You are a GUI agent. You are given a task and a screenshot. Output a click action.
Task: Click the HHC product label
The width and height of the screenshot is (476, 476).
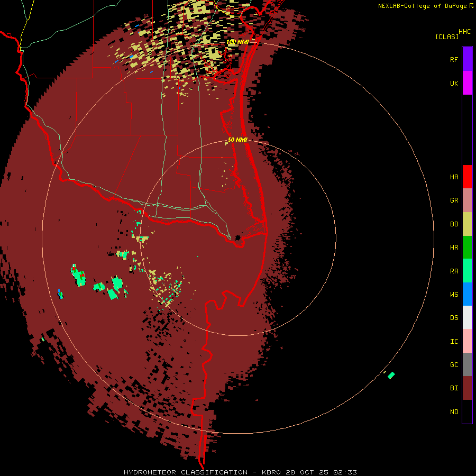click(x=464, y=32)
